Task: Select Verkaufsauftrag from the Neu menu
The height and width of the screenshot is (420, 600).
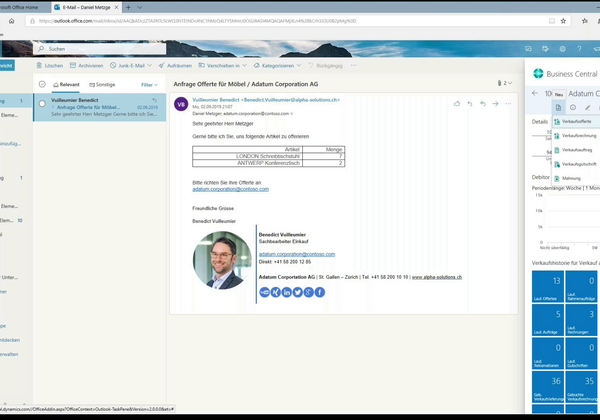Action: pos(576,150)
